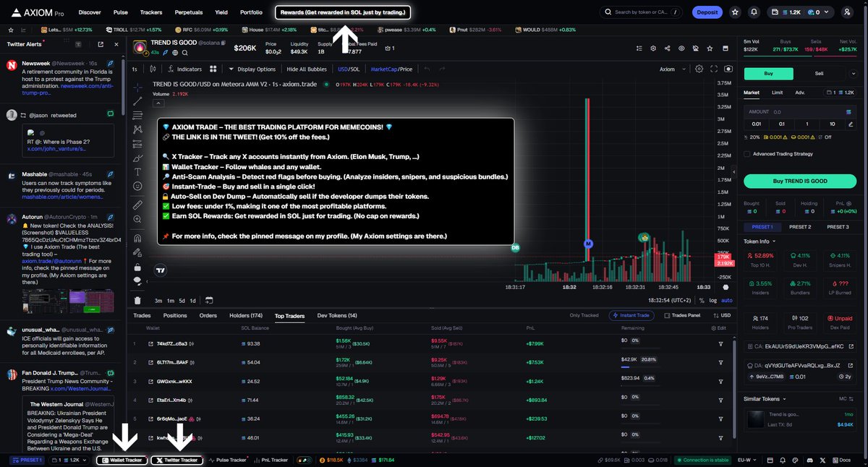868x467 pixels.
Task: Open the go-to-date calendar icon
Action: (x=209, y=300)
